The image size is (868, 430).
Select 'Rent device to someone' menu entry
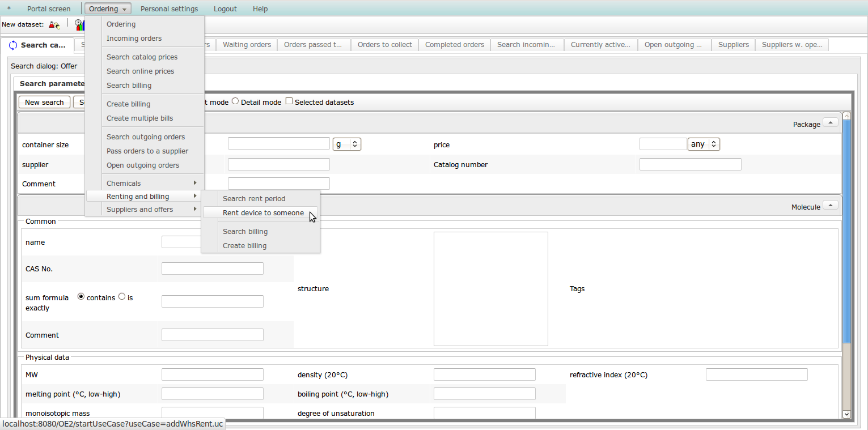pyautogui.click(x=263, y=213)
